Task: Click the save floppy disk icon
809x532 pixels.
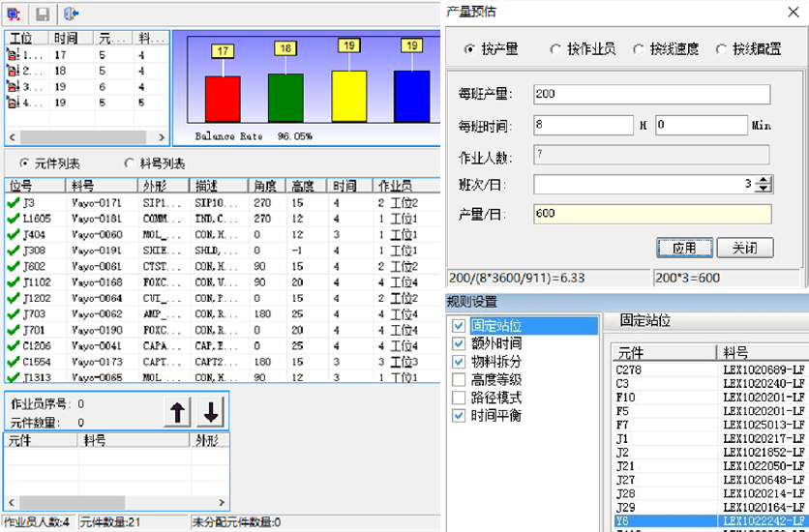Action: coord(43,14)
